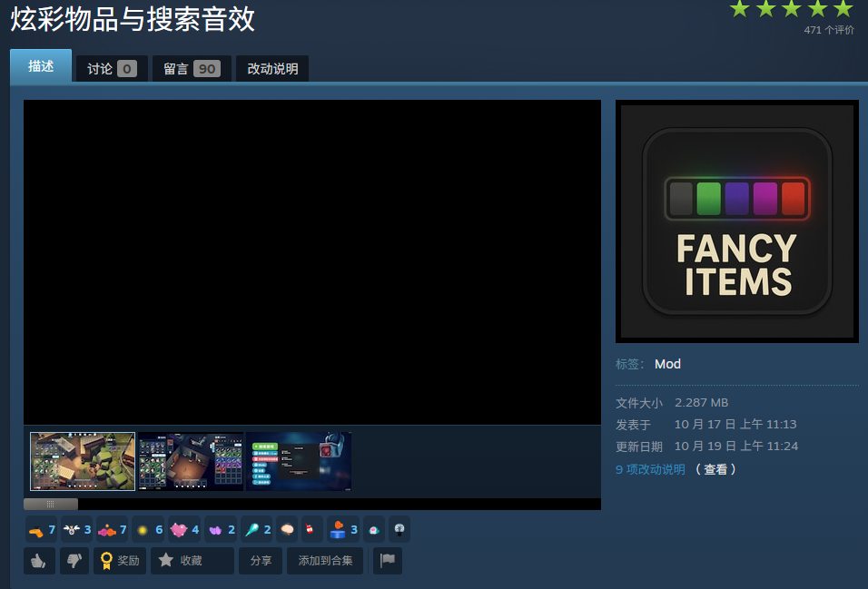
Task: Click the thumbs down rating icon
Action: point(74,561)
